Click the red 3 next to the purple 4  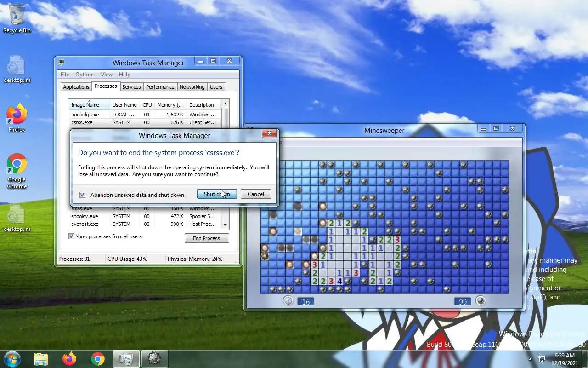[331, 281]
